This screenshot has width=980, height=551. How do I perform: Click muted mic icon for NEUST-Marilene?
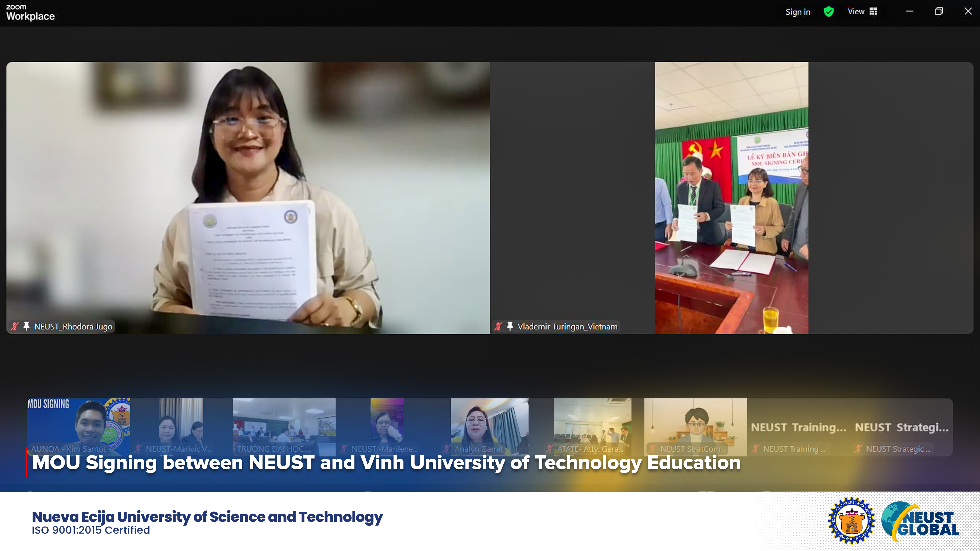344,449
